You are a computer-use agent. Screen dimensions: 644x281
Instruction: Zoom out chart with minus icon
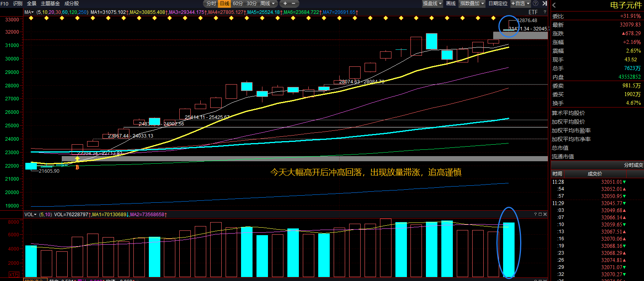pyautogui.click(x=293, y=4)
